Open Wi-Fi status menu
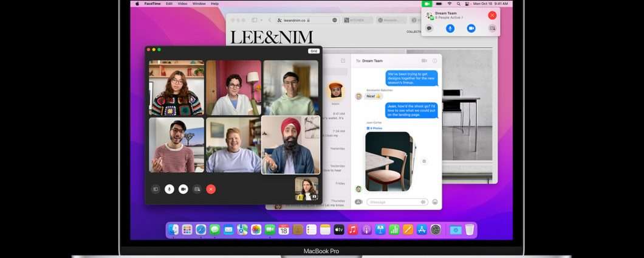Image resolution: width=644 pixels, height=258 pixels. pos(450,4)
